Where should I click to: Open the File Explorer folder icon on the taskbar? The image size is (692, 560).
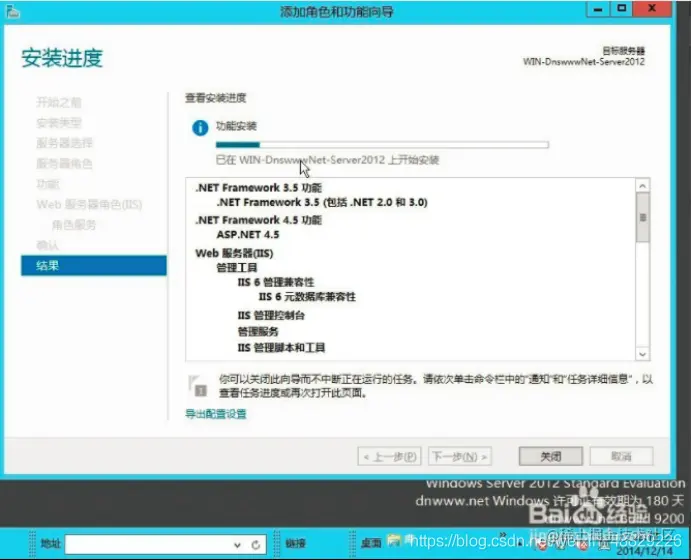(394, 540)
